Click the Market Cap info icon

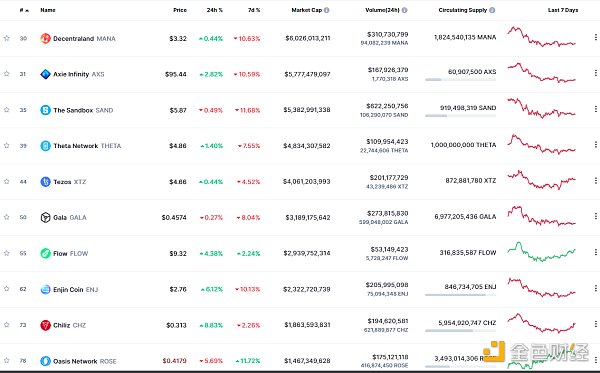click(326, 10)
